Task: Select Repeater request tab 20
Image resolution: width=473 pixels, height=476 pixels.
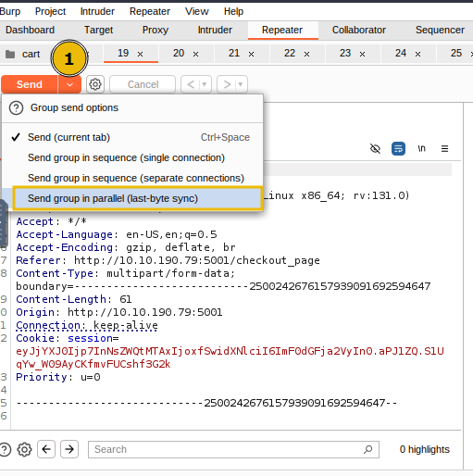Action: tap(179, 53)
